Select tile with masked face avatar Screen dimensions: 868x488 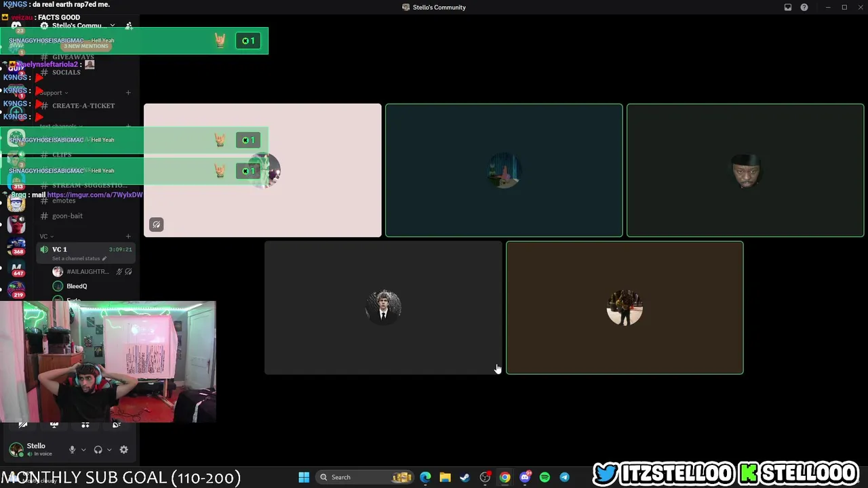pyautogui.click(x=745, y=170)
